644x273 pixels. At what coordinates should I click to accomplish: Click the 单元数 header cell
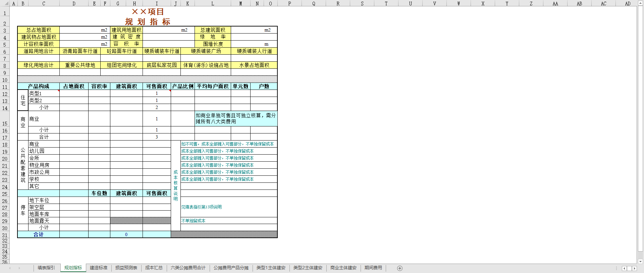coord(240,86)
